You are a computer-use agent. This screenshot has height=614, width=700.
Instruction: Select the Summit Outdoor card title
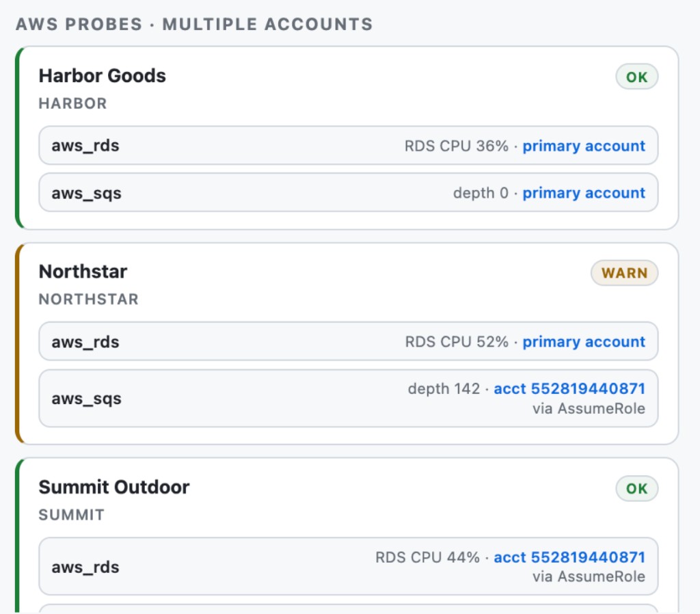pos(114,488)
